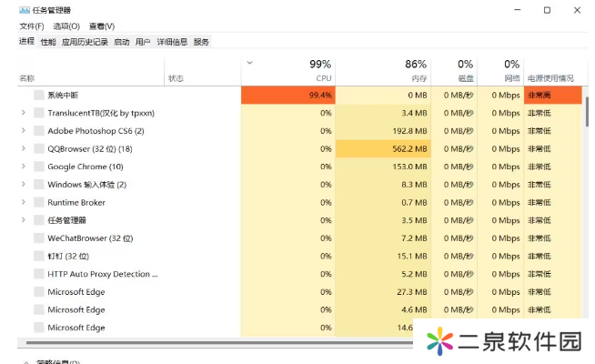Click the Task Manager title bar icon
Screen dimensions: 595x364
point(25,10)
